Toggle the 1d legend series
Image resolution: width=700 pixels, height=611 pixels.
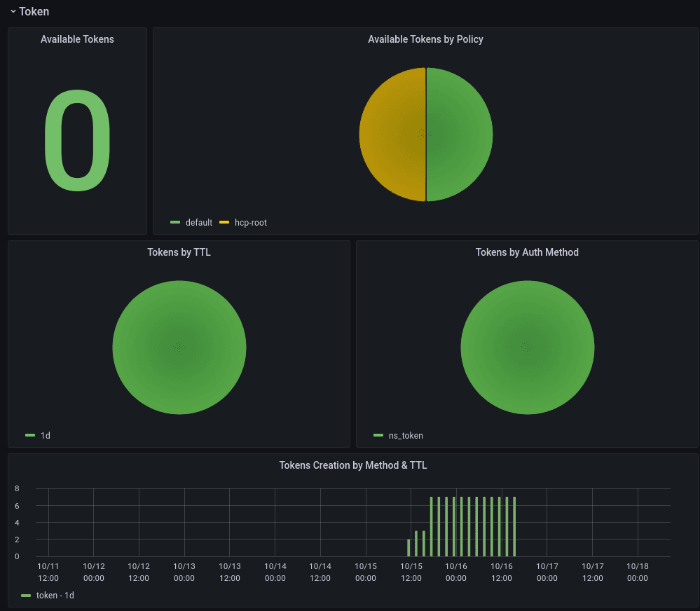46,435
